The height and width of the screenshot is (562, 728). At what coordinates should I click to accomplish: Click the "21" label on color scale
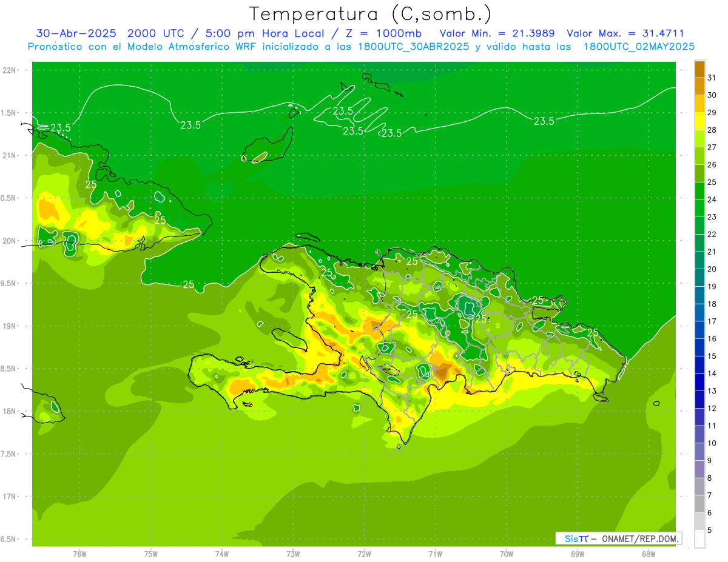pos(712,252)
